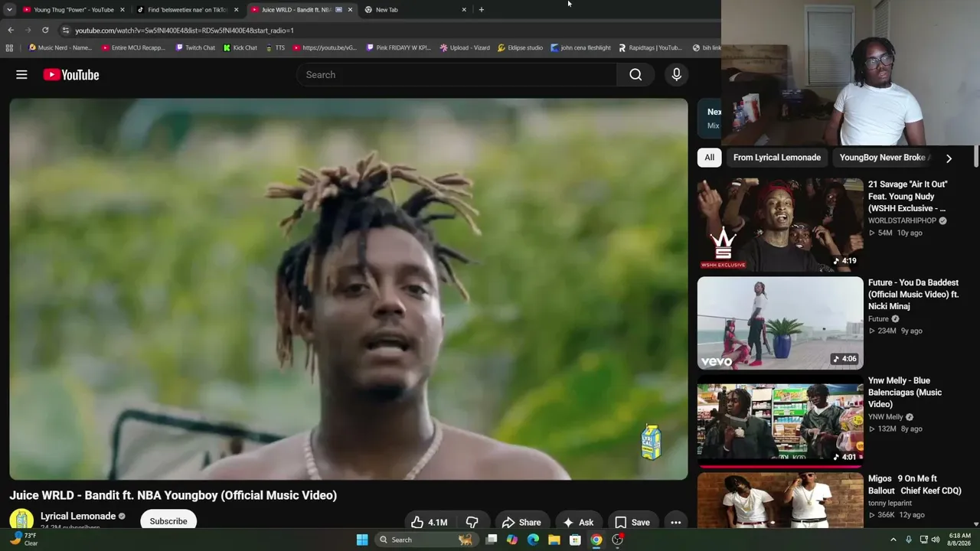Close the New Tab tab
The height and width of the screenshot is (551, 980).
(464, 10)
